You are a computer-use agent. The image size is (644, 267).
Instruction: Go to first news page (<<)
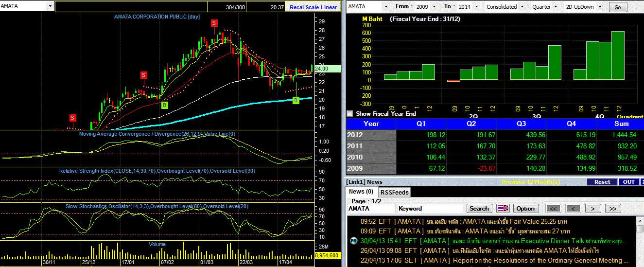click(553, 208)
